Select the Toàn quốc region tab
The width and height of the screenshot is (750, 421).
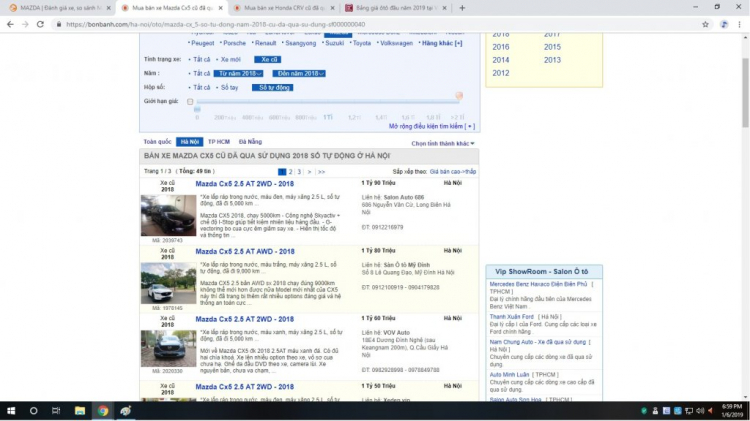[157, 142]
